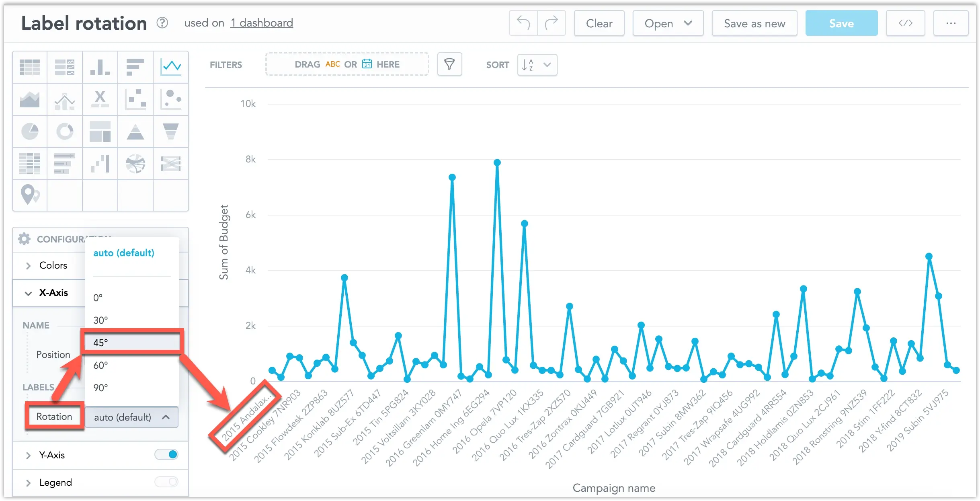Enable the Y-Axis toggle
The image size is (980, 501).
pyautogui.click(x=167, y=454)
